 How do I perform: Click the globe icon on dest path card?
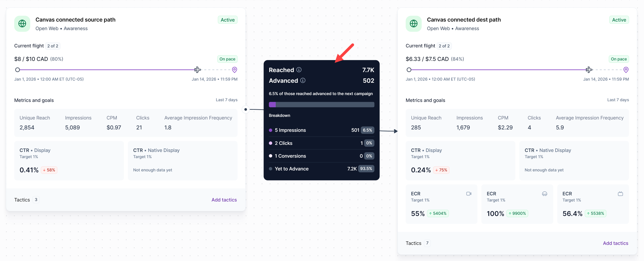[x=414, y=24]
